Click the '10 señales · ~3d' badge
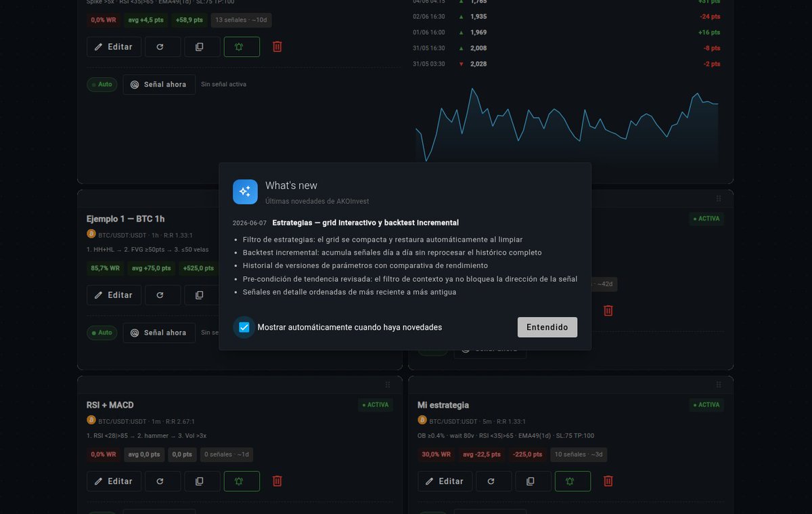 click(x=579, y=454)
